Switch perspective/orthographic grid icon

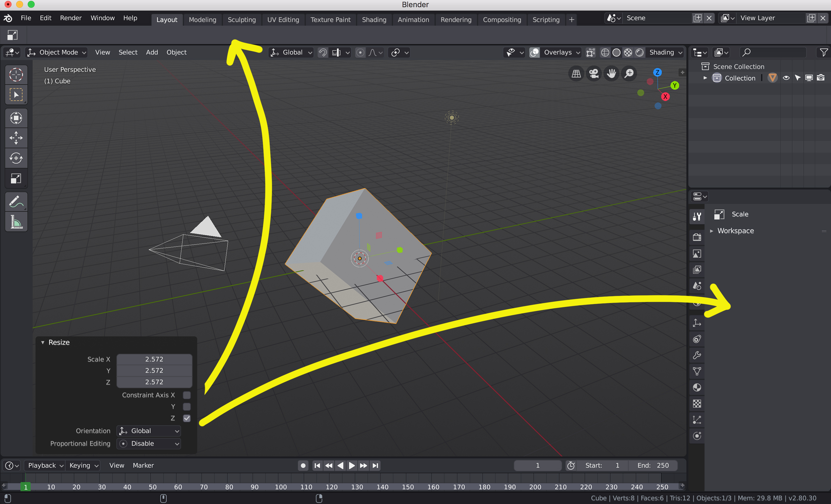[x=576, y=73]
